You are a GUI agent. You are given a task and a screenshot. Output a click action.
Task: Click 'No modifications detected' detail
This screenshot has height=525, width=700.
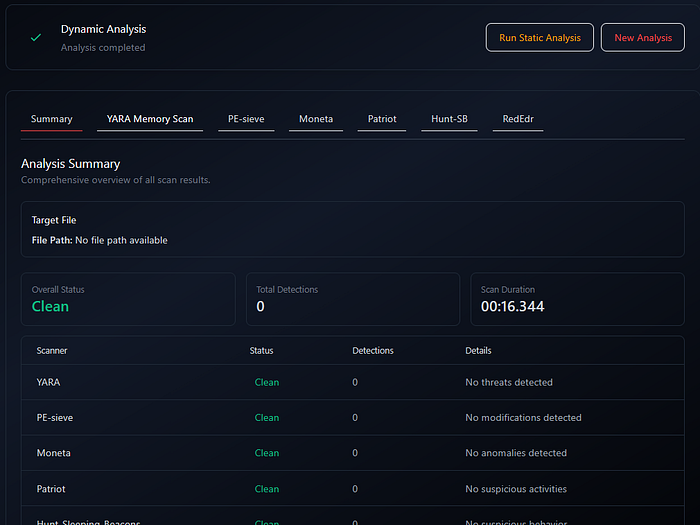523,418
